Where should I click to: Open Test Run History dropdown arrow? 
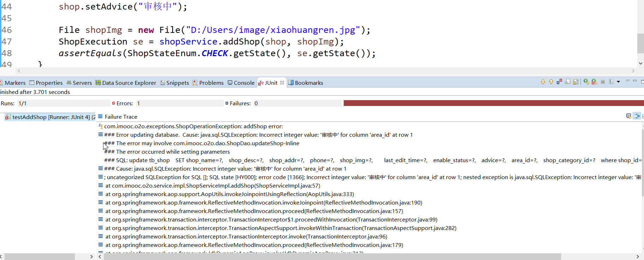(x=618, y=82)
